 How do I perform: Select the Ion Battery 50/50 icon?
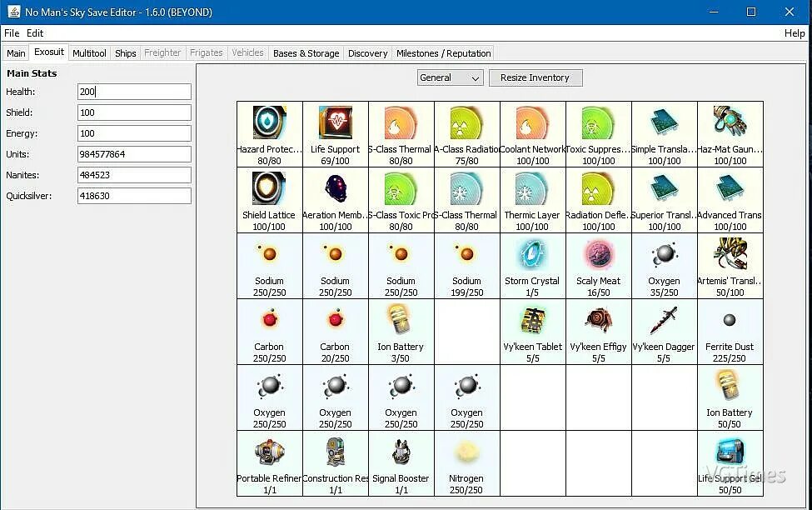(x=730, y=386)
